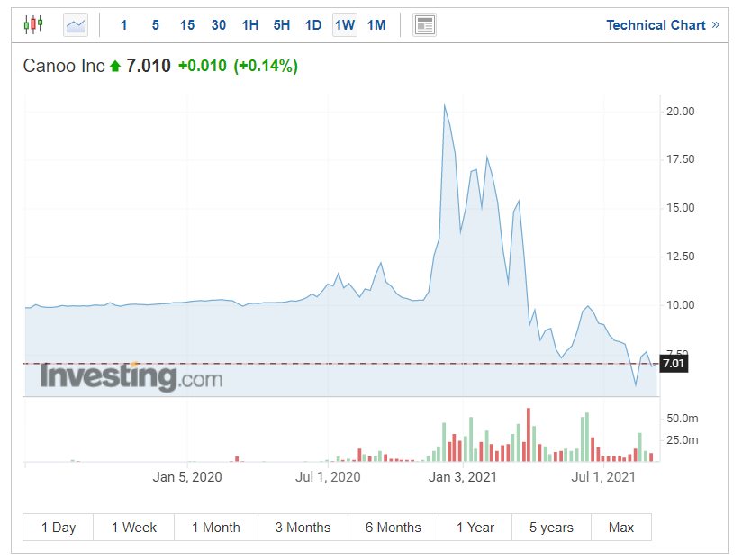742x560 pixels.
Task: Select the 1W interval
Action: click(345, 25)
